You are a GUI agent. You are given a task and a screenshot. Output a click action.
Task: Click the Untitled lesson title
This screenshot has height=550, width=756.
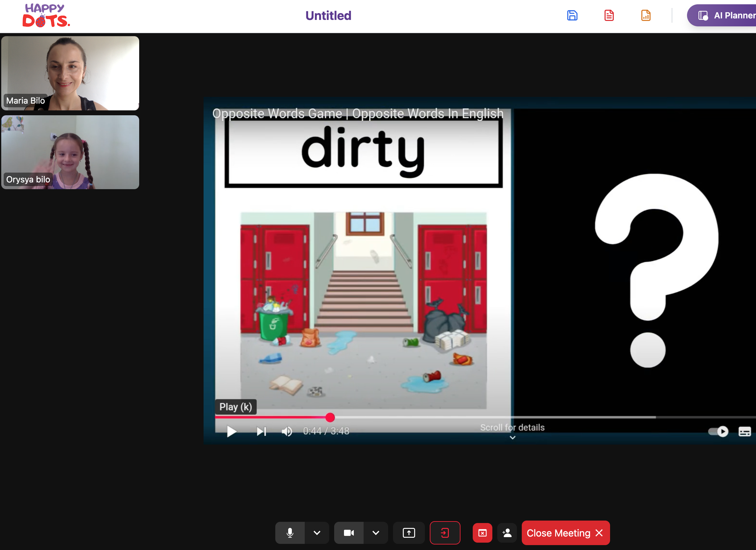click(328, 16)
